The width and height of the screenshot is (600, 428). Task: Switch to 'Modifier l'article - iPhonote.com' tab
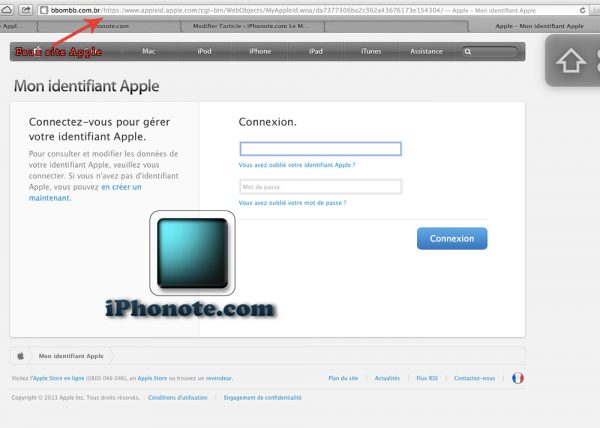pyautogui.click(x=253, y=26)
